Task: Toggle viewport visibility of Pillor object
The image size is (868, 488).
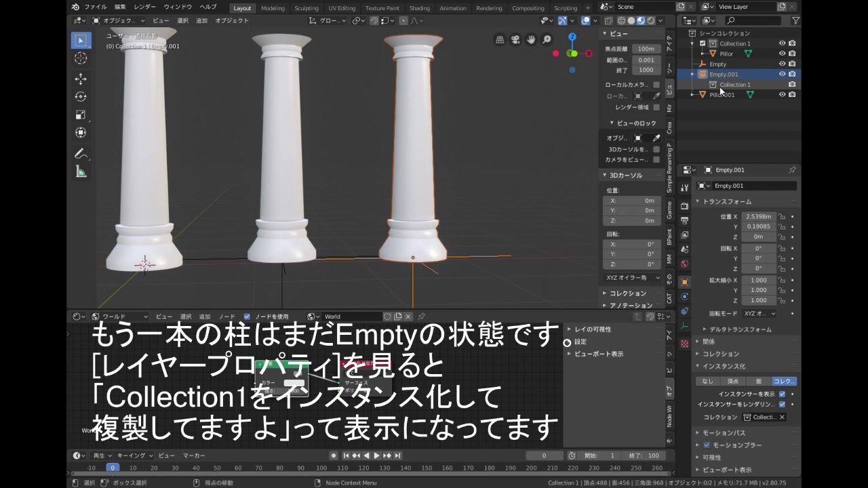Action: (782, 54)
